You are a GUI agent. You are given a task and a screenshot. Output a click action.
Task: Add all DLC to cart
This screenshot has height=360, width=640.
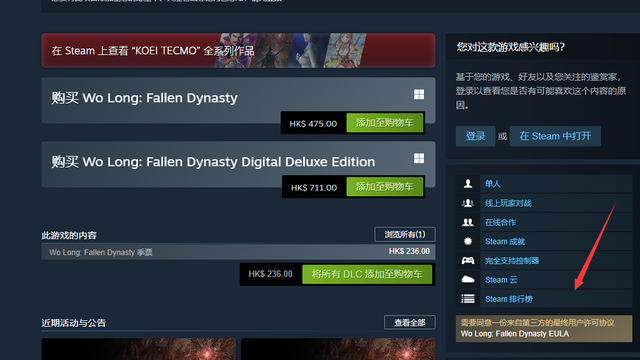coord(367,274)
